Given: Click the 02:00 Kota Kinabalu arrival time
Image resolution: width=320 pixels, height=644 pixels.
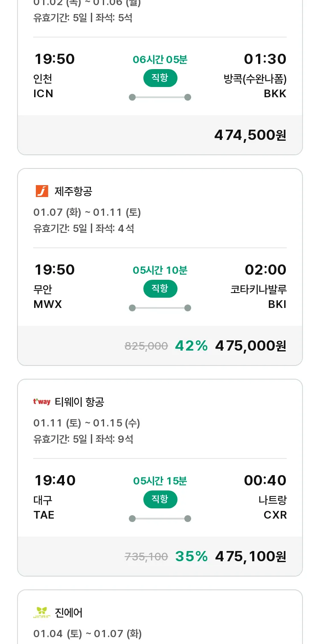Looking at the screenshot, I should coord(265,270).
